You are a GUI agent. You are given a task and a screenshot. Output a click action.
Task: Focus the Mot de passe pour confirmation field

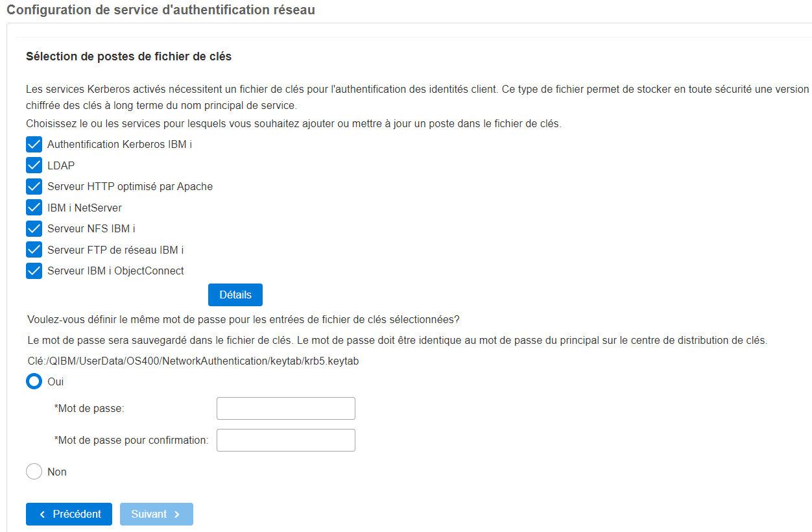tap(286, 440)
